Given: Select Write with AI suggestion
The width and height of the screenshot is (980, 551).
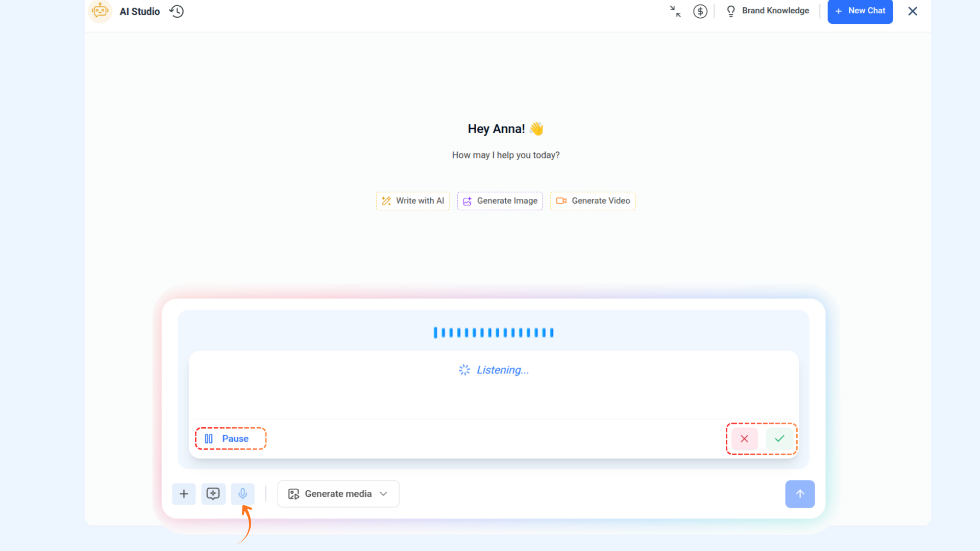Looking at the screenshot, I should pyautogui.click(x=413, y=201).
